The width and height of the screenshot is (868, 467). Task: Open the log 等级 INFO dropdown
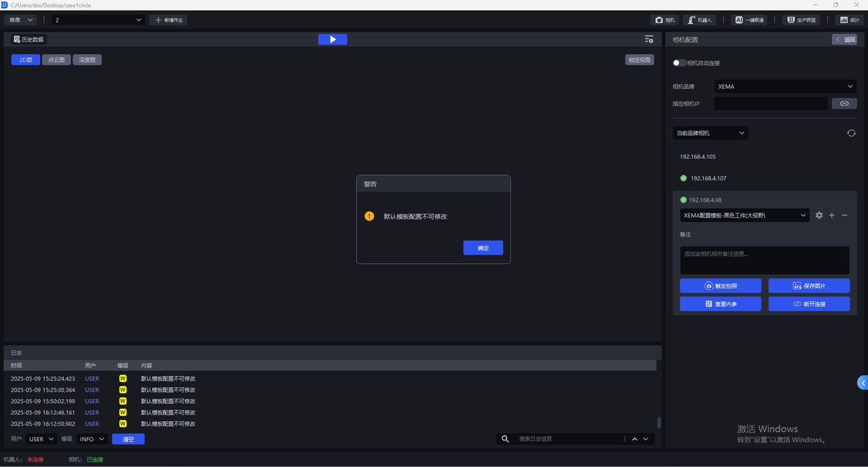click(92, 439)
